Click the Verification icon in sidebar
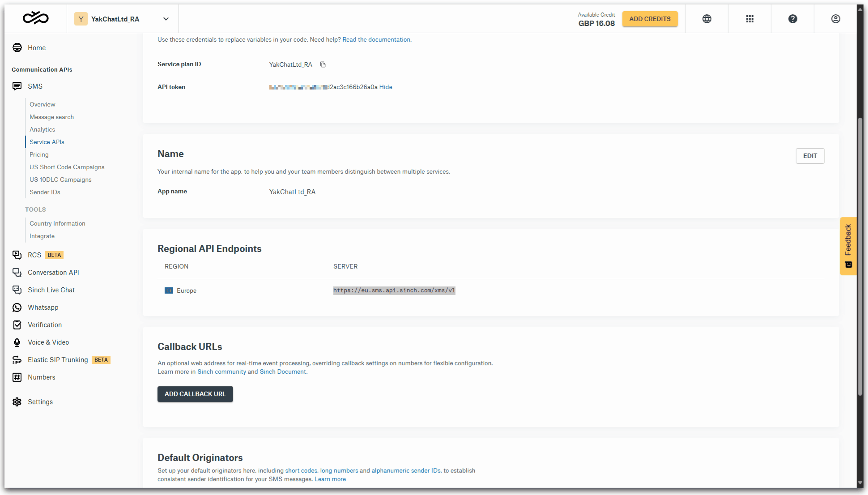 point(17,324)
